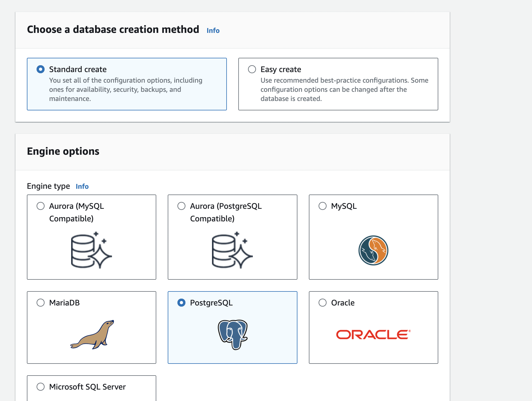532x401 pixels.
Task: Select the Standard create radio button
Action: (x=41, y=69)
